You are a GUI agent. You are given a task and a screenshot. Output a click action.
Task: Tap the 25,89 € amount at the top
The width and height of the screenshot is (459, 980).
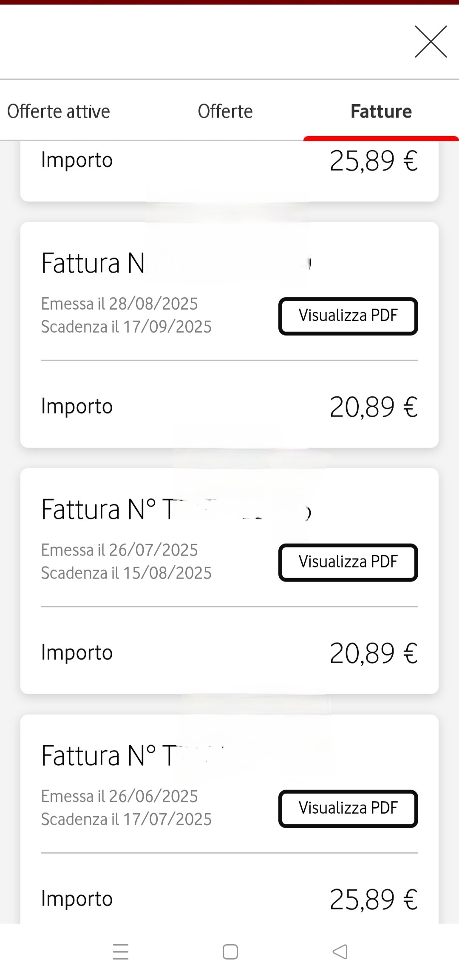pos(374,161)
